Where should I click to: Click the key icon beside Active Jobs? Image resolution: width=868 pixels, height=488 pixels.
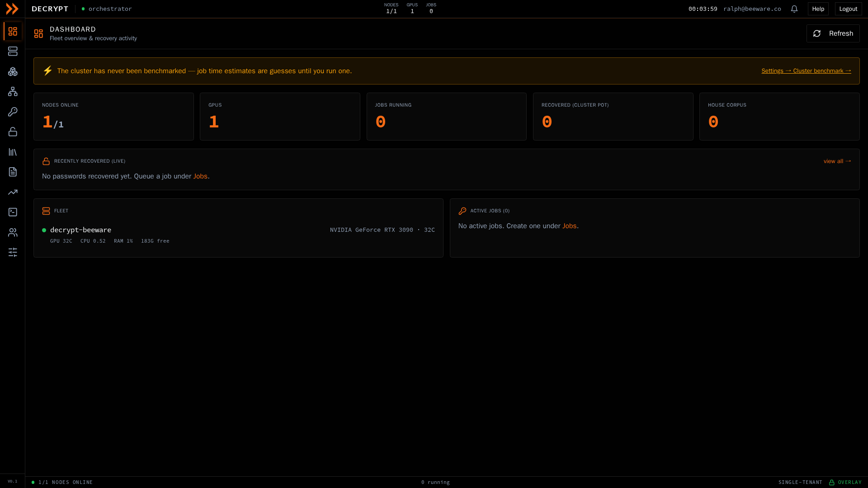click(x=462, y=211)
